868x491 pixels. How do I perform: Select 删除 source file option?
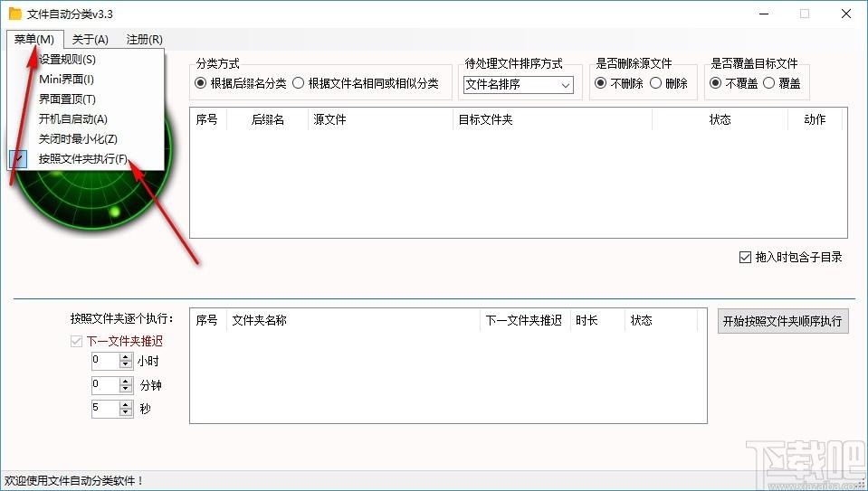[669, 83]
